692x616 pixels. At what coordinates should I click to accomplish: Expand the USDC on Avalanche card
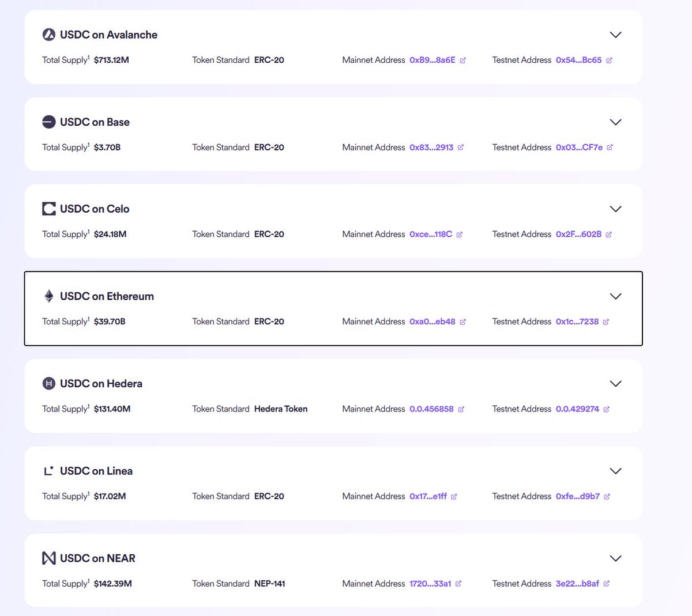[615, 35]
